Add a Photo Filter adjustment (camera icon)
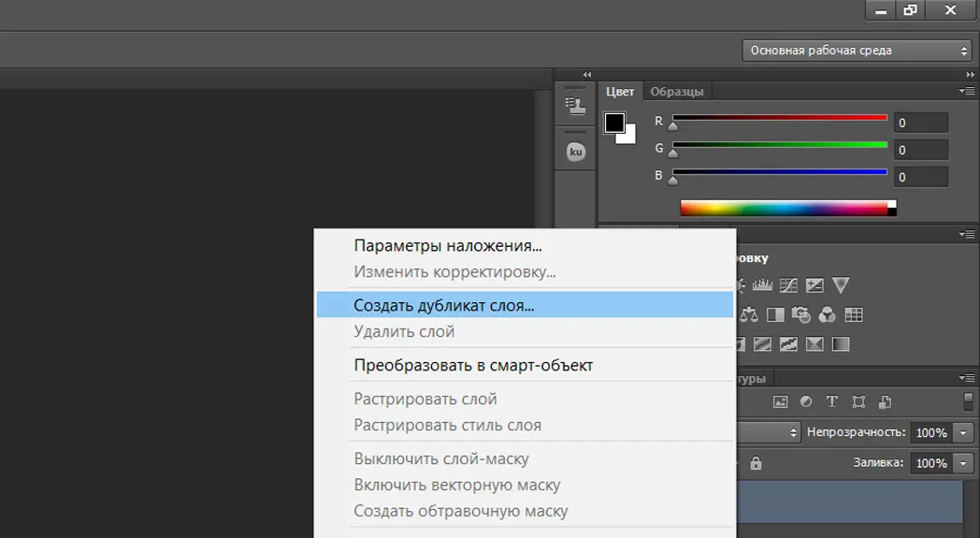 800,314
